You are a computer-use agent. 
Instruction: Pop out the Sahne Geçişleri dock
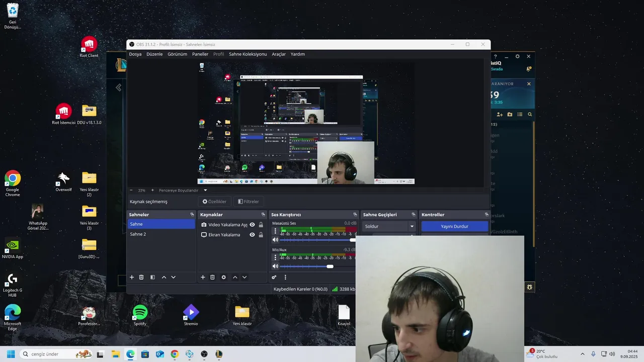click(414, 215)
